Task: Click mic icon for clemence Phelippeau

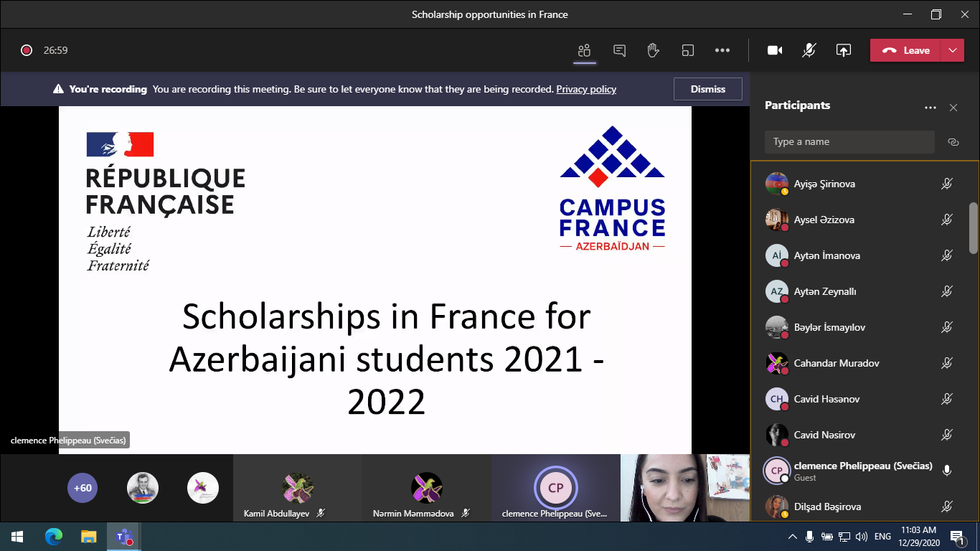Action: click(947, 471)
